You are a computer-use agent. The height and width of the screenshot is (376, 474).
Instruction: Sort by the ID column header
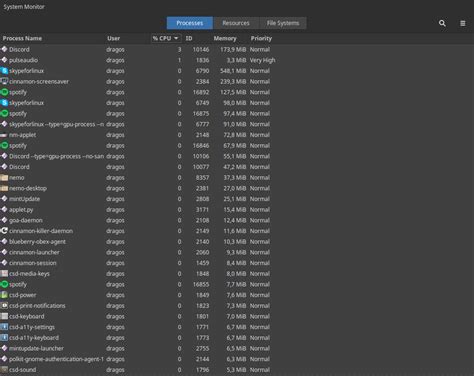pos(189,38)
